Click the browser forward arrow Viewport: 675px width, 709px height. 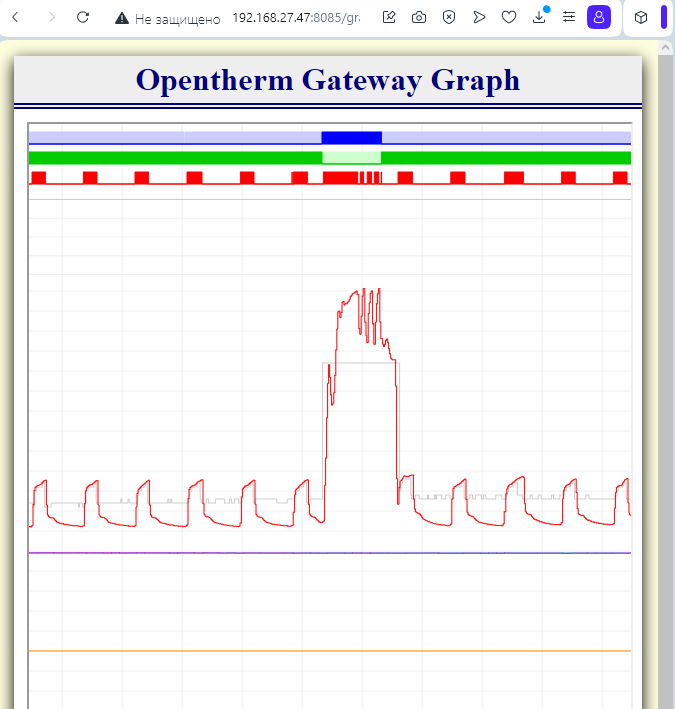pyautogui.click(x=51, y=17)
